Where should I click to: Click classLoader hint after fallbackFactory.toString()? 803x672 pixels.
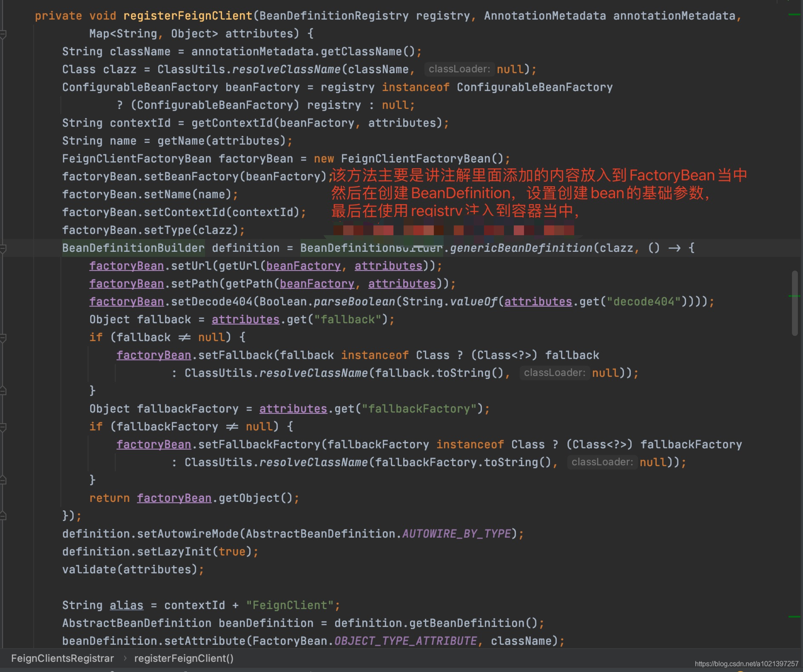(x=602, y=462)
